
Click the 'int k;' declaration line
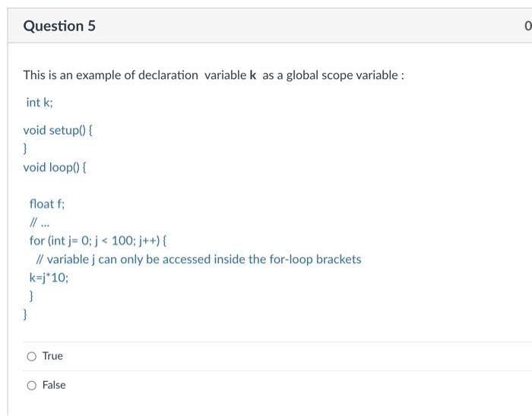coord(40,102)
